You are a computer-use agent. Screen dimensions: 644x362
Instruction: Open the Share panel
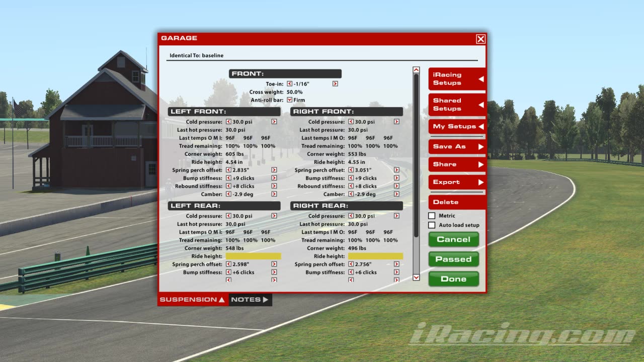pos(457,164)
